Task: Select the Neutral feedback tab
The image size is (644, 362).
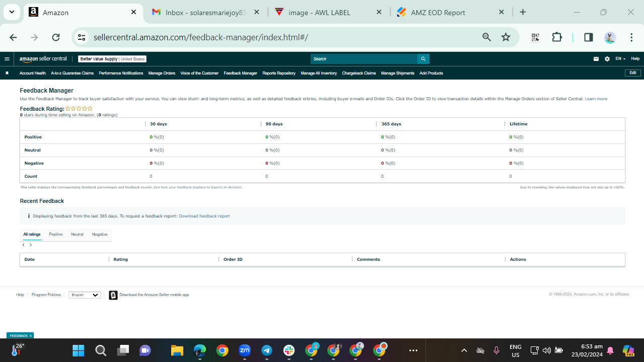Action: [x=77, y=234]
